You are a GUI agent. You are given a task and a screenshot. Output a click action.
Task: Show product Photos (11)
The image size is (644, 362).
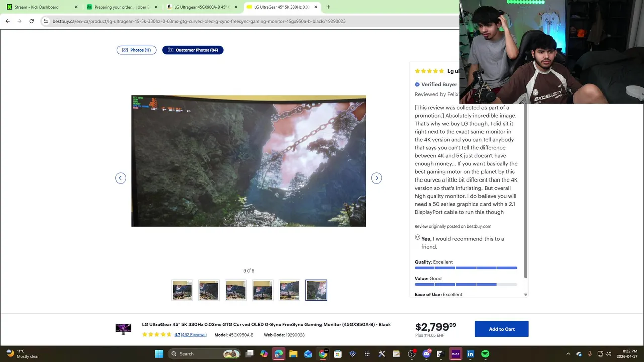click(x=136, y=50)
